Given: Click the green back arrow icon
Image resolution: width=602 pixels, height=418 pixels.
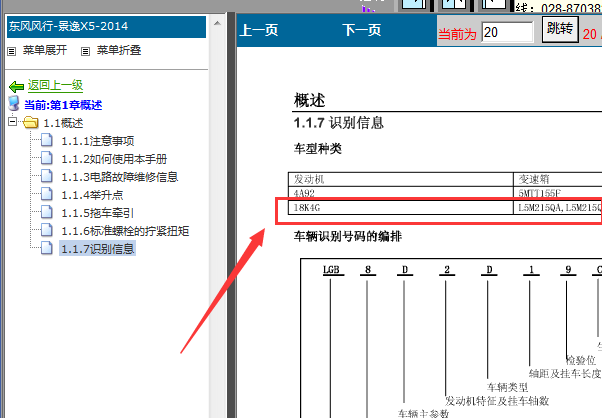Looking at the screenshot, I should tap(16, 87).
